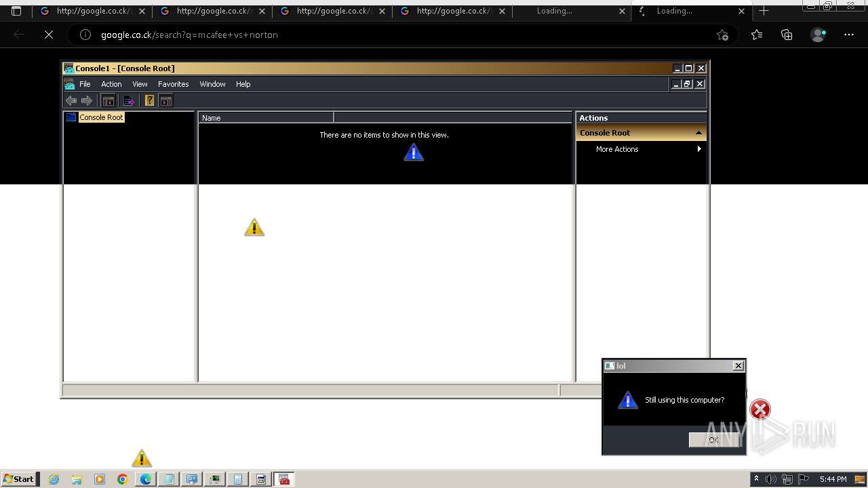The image size is (868, 488).
Task: Click the MMC Forward arrow toolbar icon
Action: [87, 101]
